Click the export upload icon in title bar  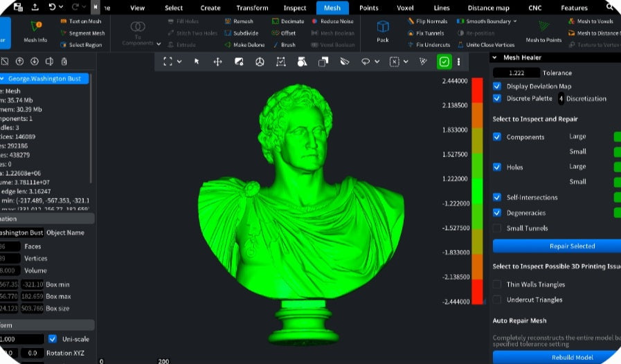coord(35,7)
